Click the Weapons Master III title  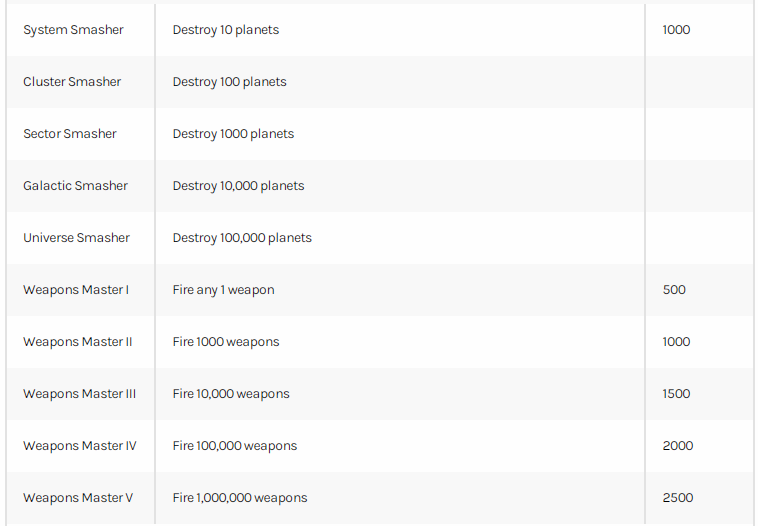pos(79,394)
